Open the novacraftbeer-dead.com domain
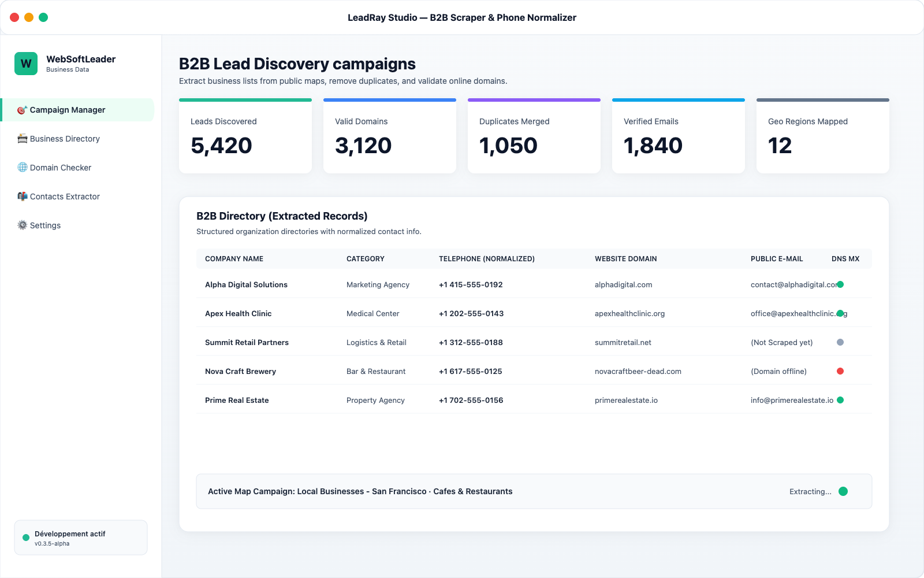The width and height of the screenshot is (924, 578). click(638, 371)
